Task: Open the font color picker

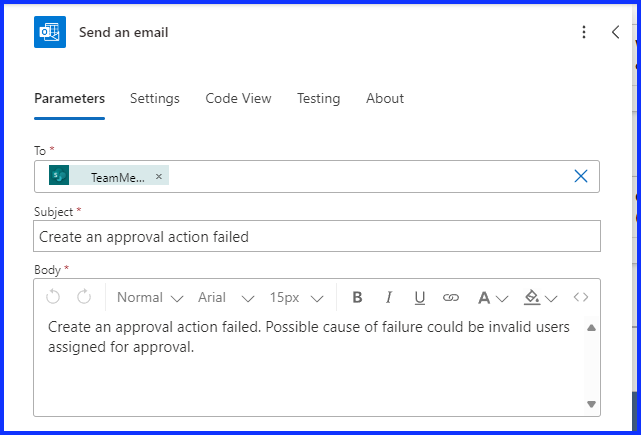Action: click(492, 297)
